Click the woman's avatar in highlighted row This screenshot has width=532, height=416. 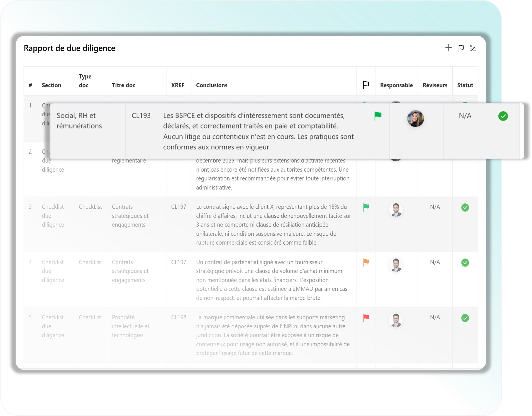click(415, 119)
